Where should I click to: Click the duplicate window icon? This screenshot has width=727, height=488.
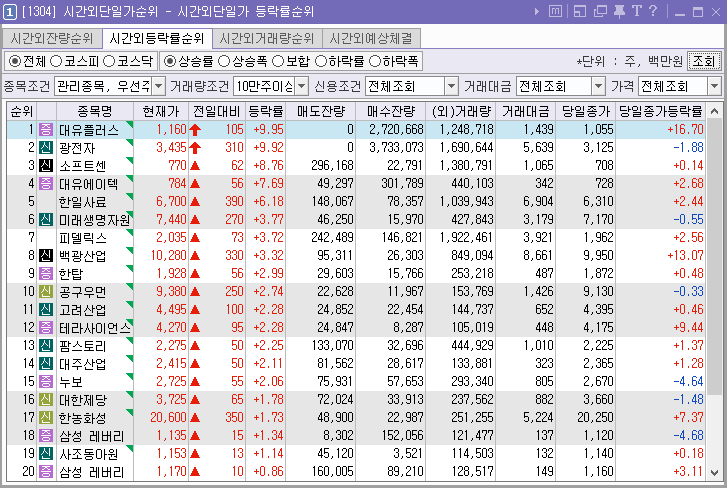pos(600,11)
